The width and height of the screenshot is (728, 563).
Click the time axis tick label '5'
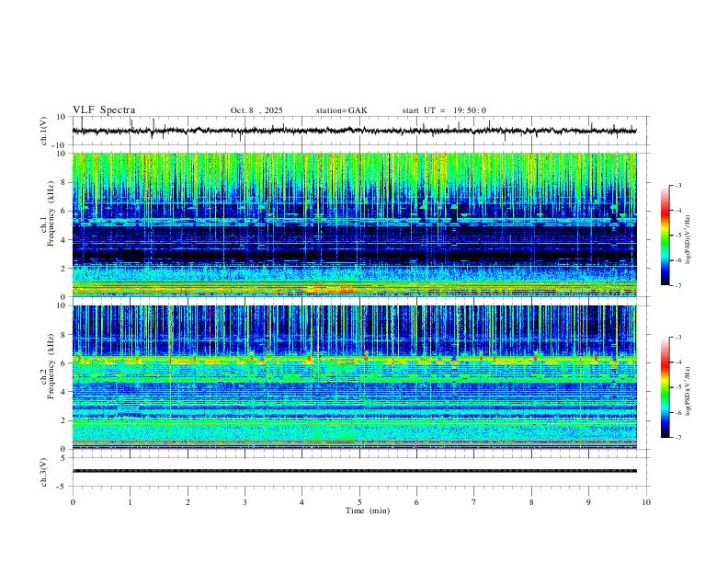click(x=359, y=502)
